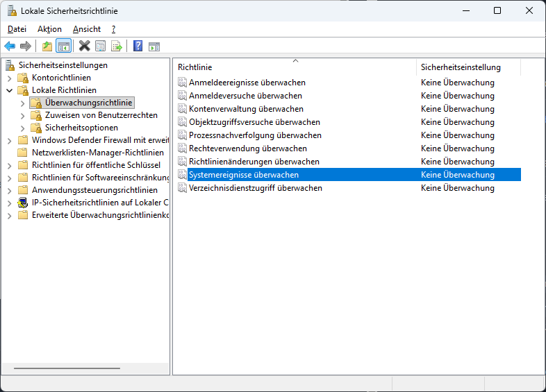Sort by the Richtlinie column header
546x392 pixels.
click(x=294, y=67)
